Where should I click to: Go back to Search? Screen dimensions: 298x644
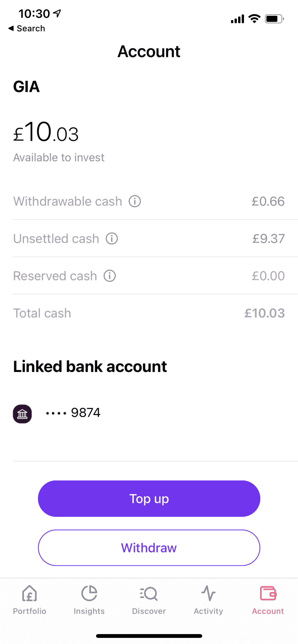coord(31,28)
